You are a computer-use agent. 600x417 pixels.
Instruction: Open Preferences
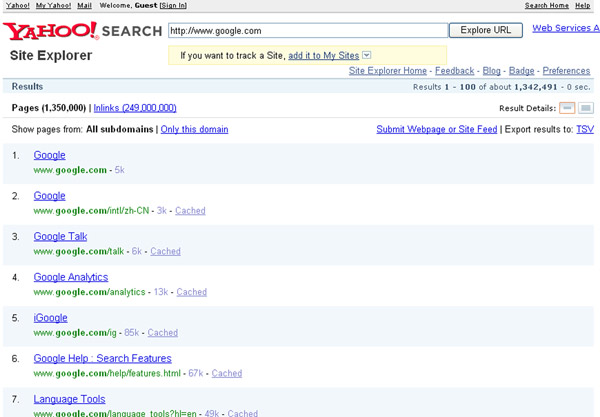(x=566, y=71)
